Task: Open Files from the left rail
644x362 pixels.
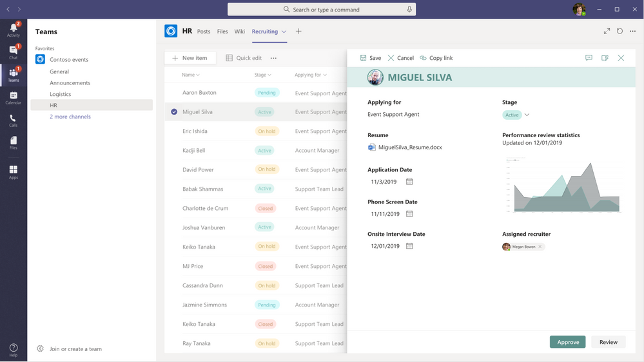Action: tap(13, 142)
